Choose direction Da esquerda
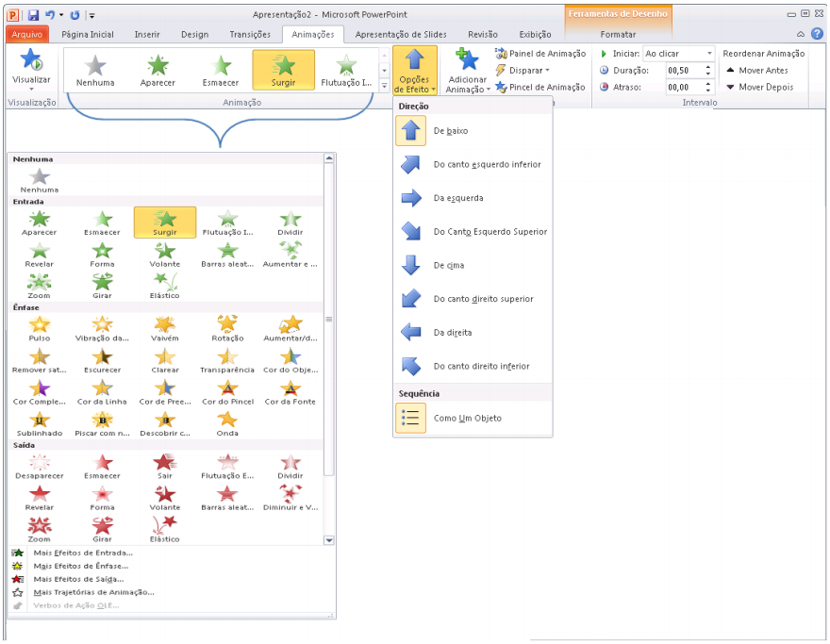The height and width of the screenshot is (644, 830). click(473, 198)
